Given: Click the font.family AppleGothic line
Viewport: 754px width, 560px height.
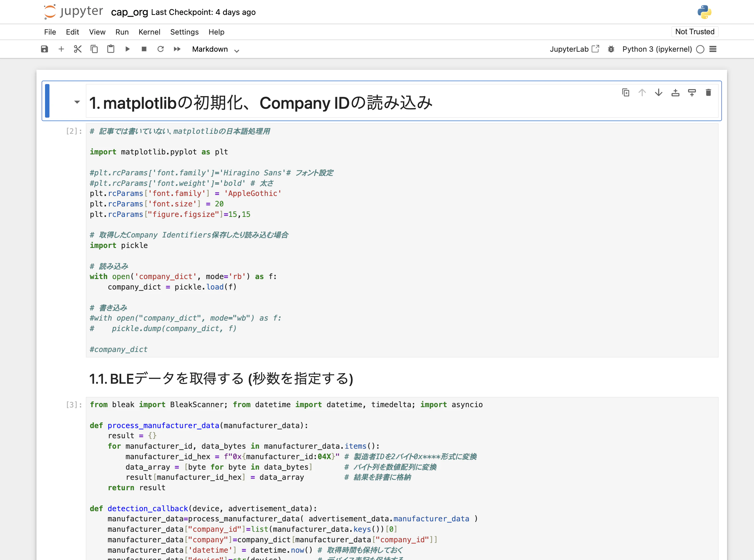Looking at the screenshot, I should [185, 193].
